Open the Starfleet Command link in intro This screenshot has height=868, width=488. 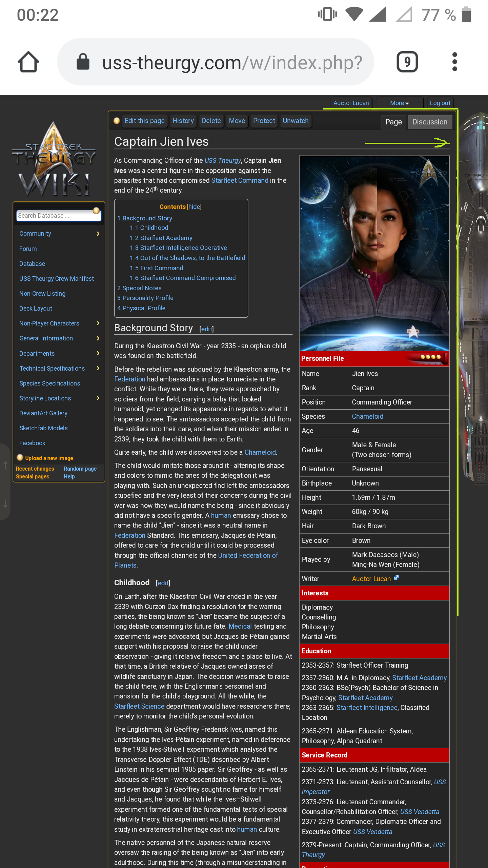click(240, 180)
